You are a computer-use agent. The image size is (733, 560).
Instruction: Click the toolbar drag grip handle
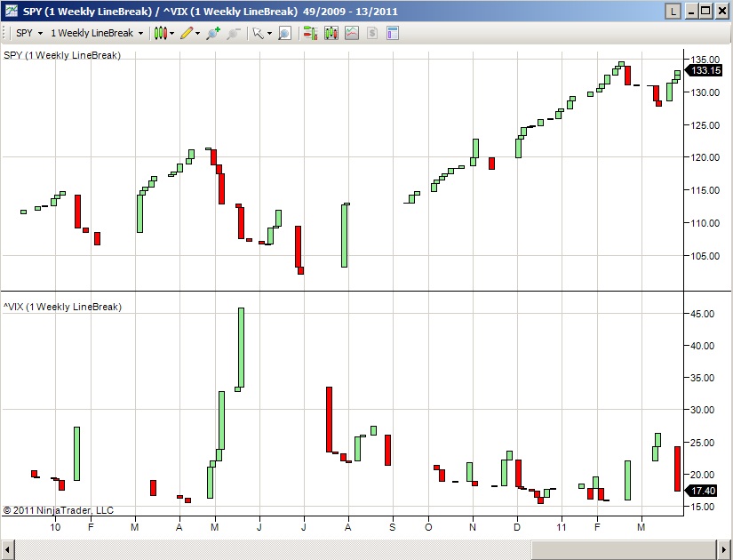click(4, 33)
